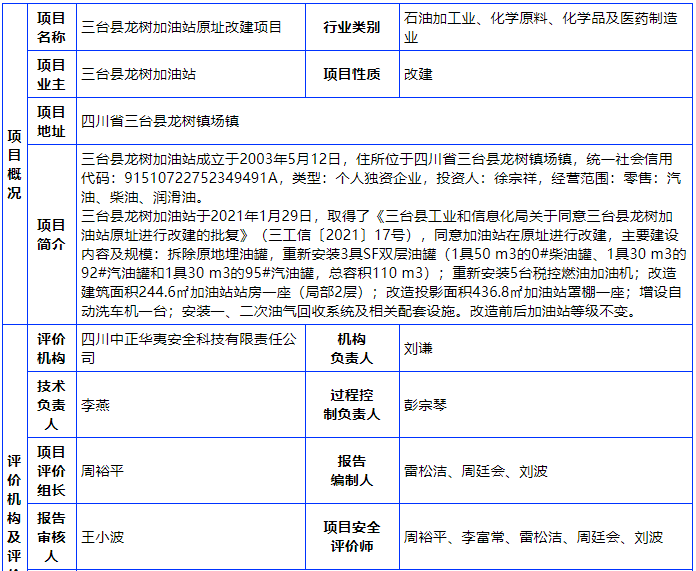Click the 项目安全评价师 label cell
696x571 pixels.
[x=351, y=537]
